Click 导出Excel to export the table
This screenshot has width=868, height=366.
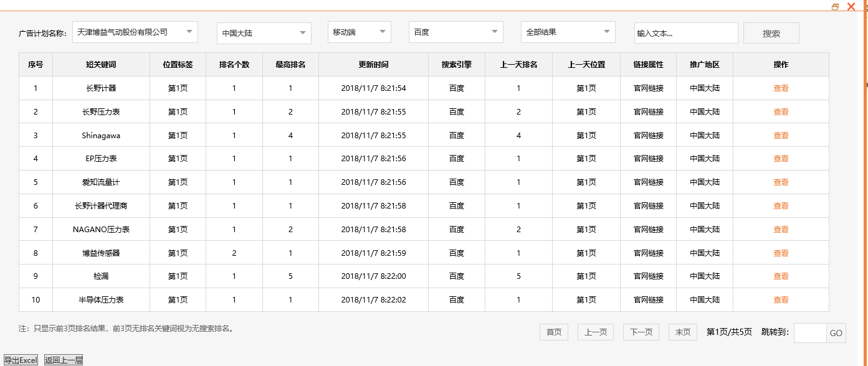(21, 360)
